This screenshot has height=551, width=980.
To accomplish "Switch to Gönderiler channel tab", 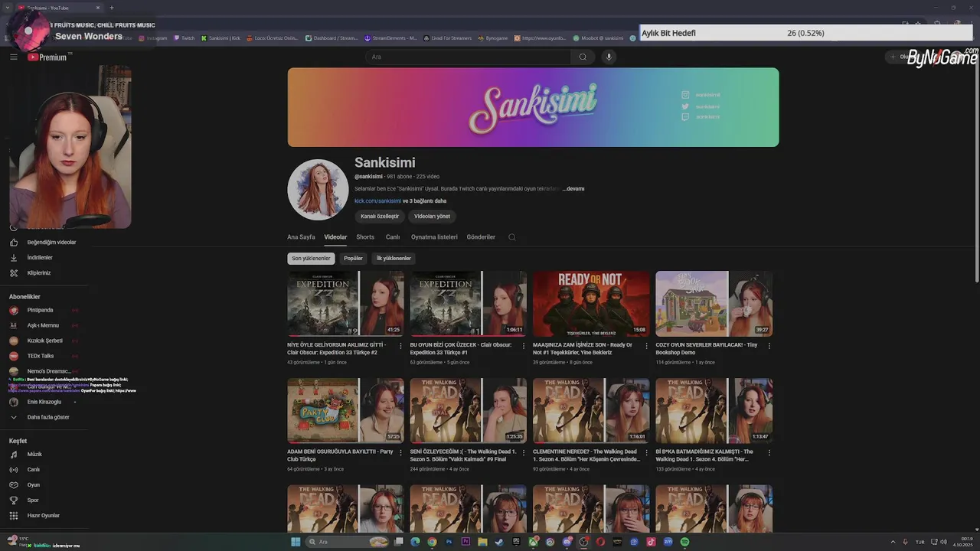I will pyautogui.click(x=481, y=237).
